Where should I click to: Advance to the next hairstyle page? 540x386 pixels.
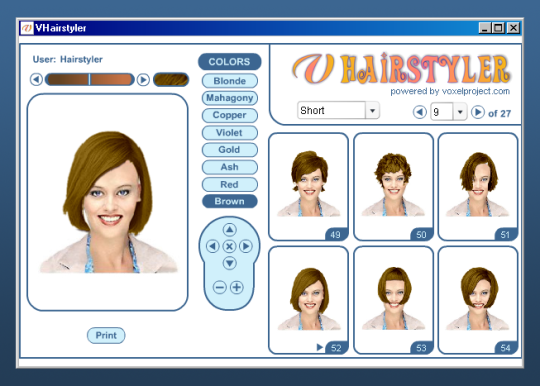pos(478,112)
